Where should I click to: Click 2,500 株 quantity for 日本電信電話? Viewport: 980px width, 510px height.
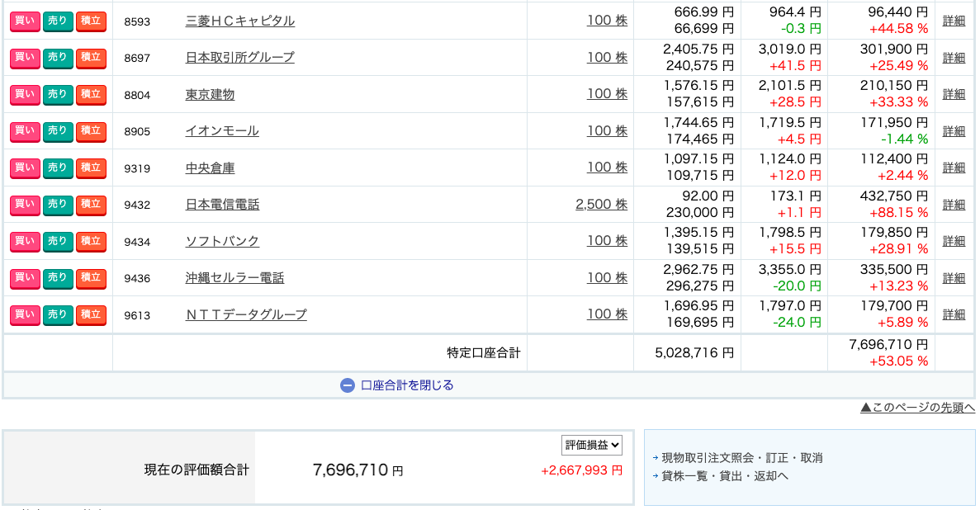pos(601,205)
